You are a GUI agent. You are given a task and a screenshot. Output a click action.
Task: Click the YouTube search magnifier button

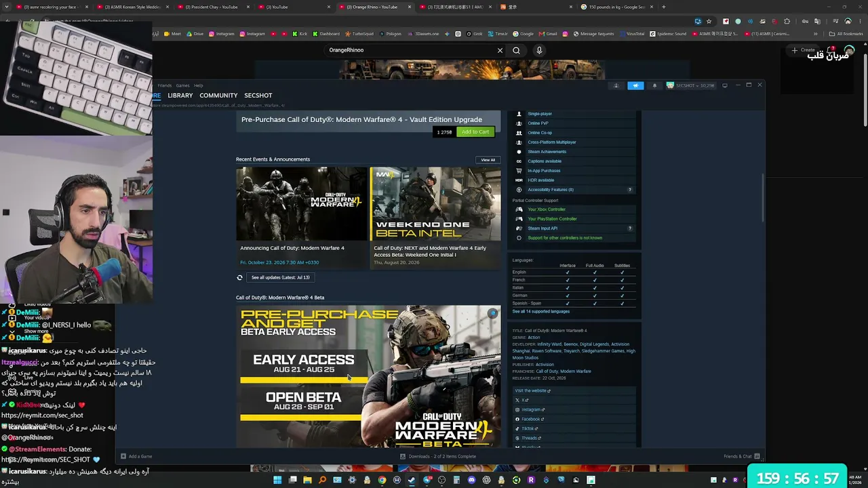coord(516,50)
